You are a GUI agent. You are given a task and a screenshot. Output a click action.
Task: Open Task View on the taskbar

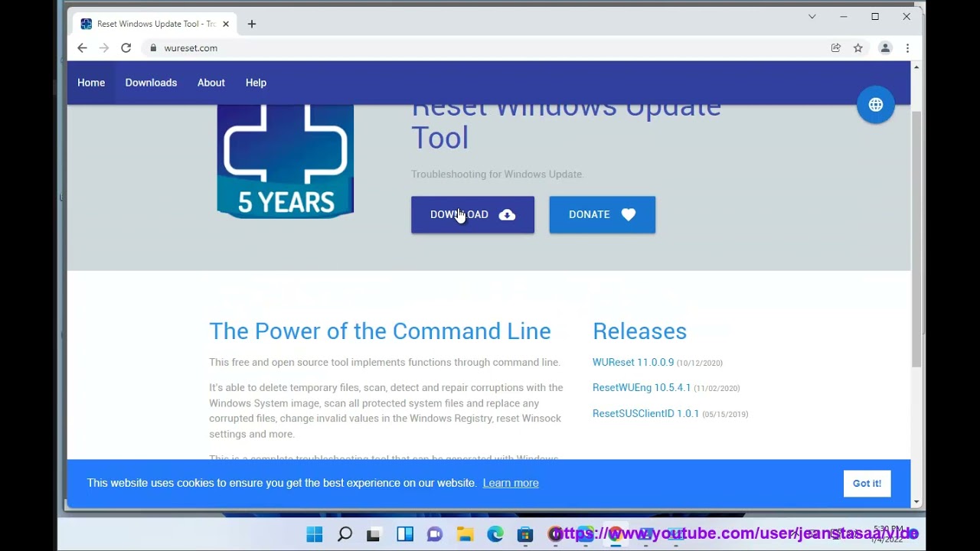[x=374, y=534]
